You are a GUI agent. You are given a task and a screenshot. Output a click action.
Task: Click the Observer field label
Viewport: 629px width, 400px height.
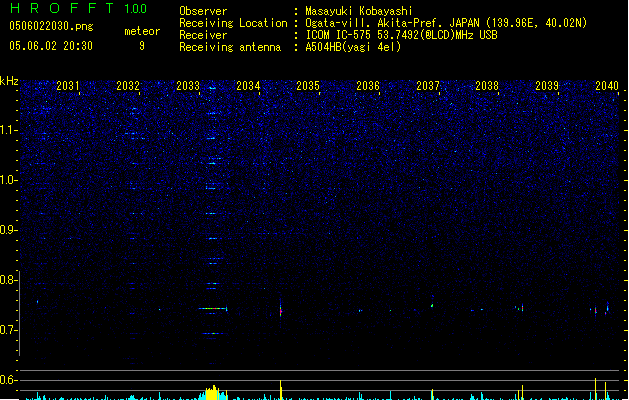pos(203,11)
